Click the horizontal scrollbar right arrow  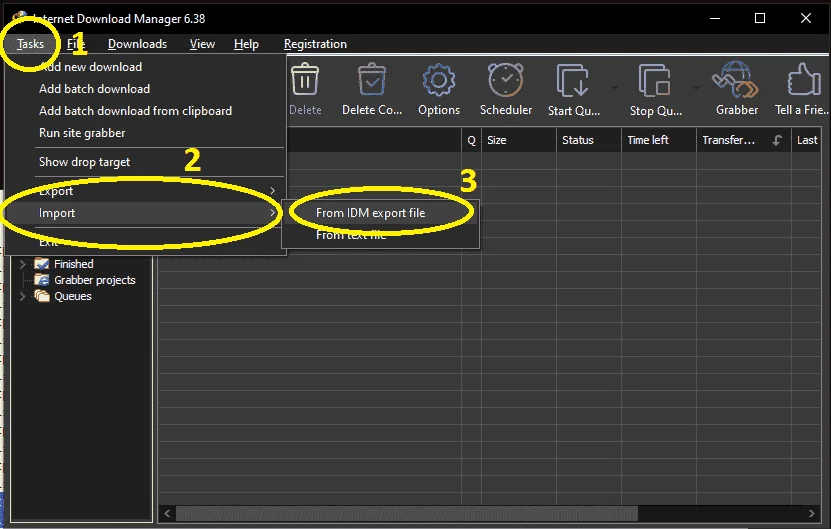tap(811, 513)
